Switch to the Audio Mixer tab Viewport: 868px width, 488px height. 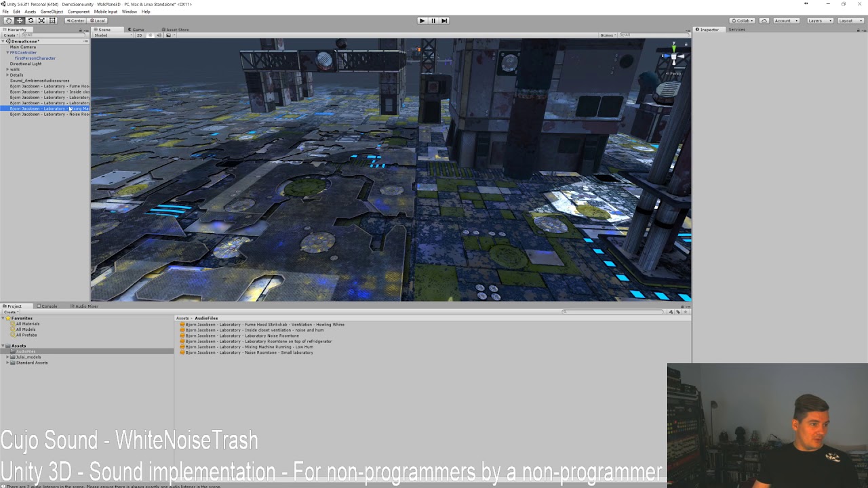84,306
